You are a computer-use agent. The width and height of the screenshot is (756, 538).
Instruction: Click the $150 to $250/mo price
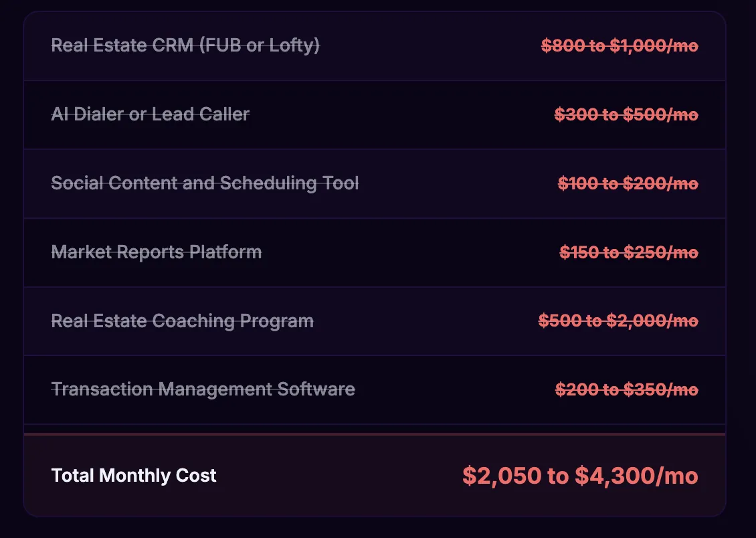point(629,253)
